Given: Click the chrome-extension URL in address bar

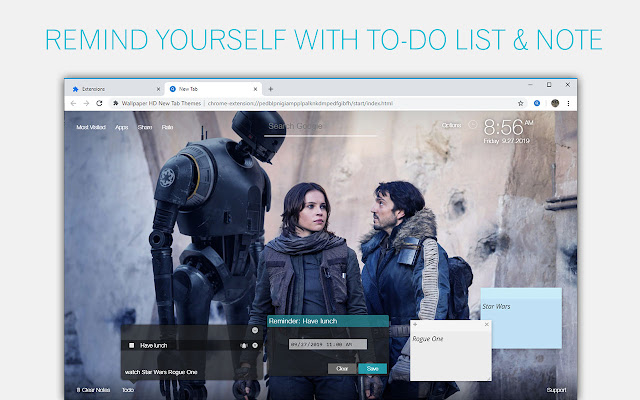Looking at the screenshot, I should coord(300,103).
